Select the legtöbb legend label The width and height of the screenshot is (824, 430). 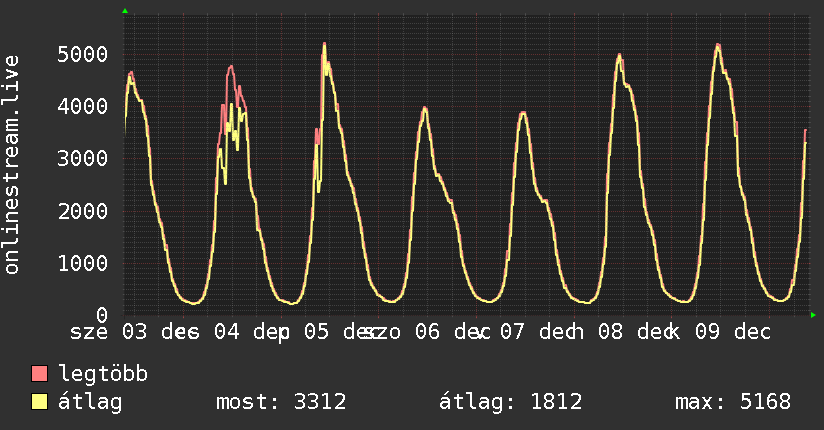[103, 374]
